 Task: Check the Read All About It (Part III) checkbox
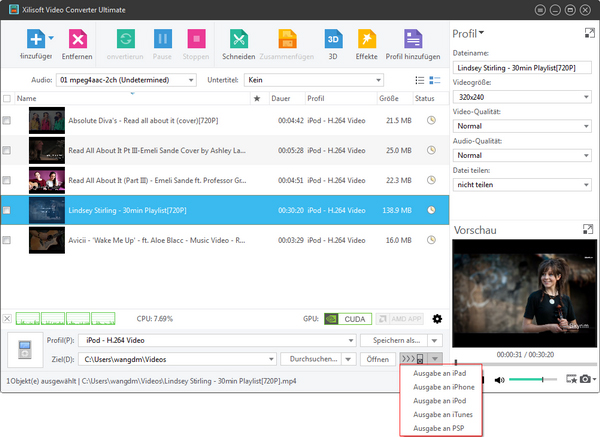tap(7, 180)
